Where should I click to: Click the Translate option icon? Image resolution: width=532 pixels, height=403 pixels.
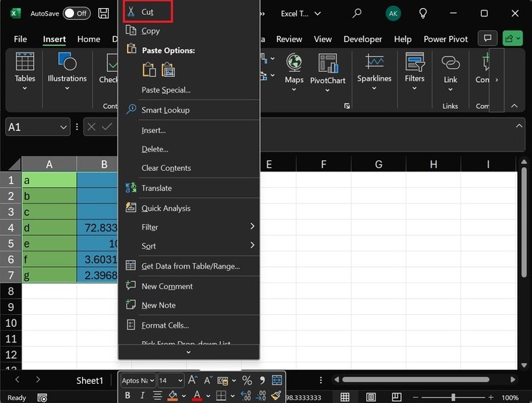coord(131,189)
